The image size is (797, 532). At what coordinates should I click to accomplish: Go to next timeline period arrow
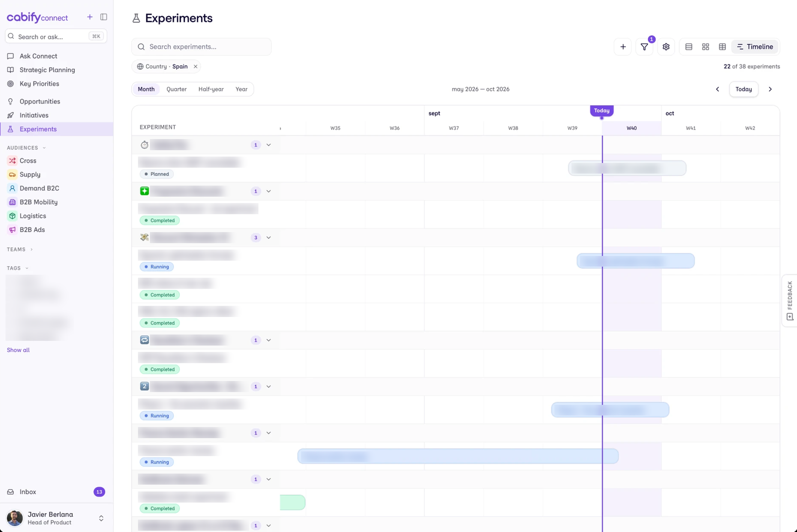click(x=770, y=89)
